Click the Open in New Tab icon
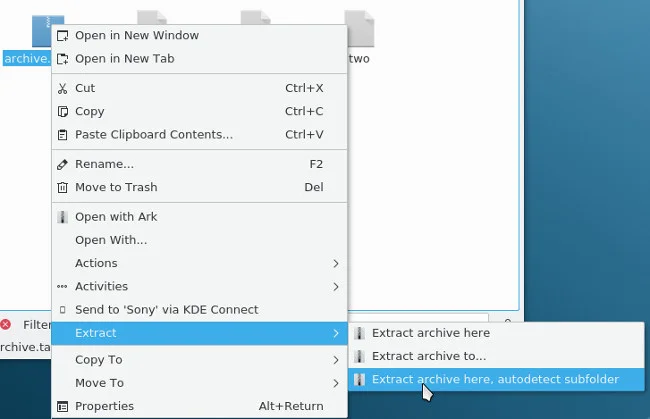 [x=63, y=59]
